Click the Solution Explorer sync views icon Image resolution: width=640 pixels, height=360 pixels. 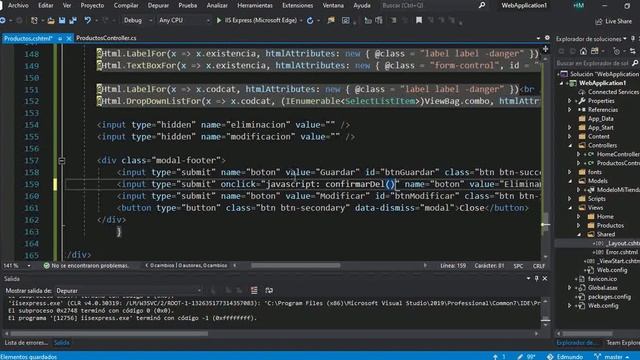point(633,51)
